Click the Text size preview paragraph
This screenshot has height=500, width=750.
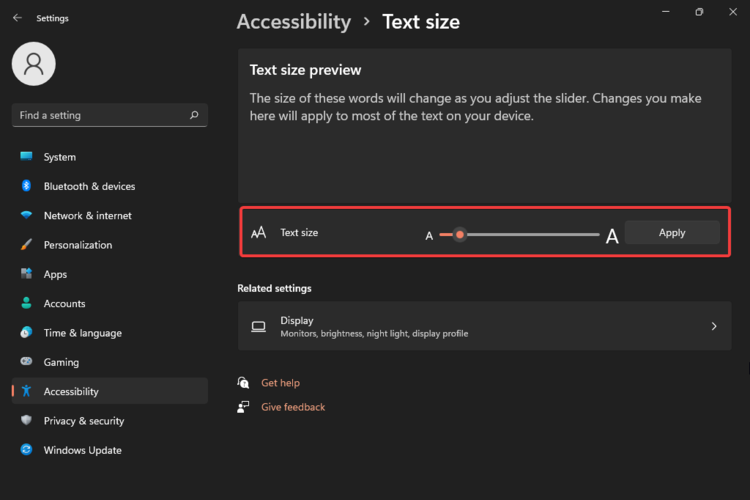[x=475, y=107]
